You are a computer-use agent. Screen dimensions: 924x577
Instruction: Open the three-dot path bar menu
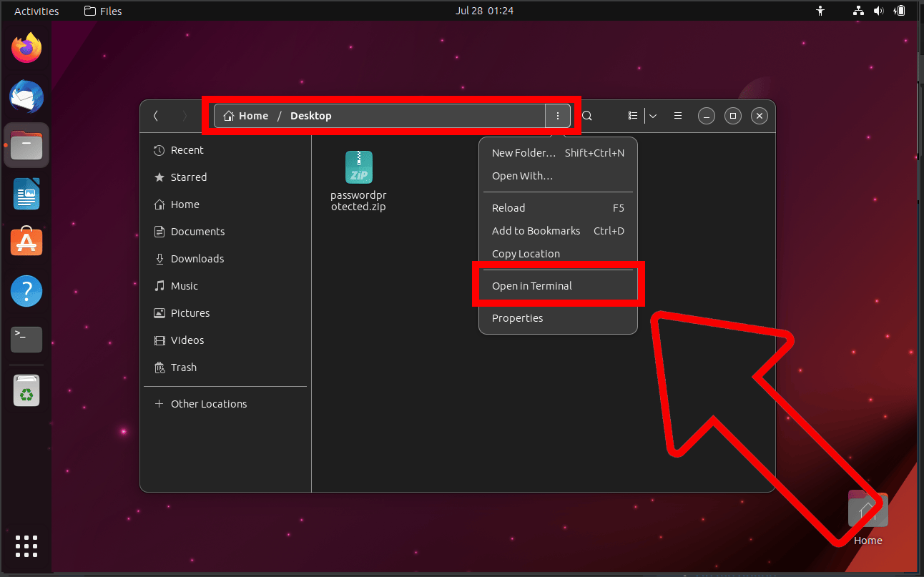point(558,115)
